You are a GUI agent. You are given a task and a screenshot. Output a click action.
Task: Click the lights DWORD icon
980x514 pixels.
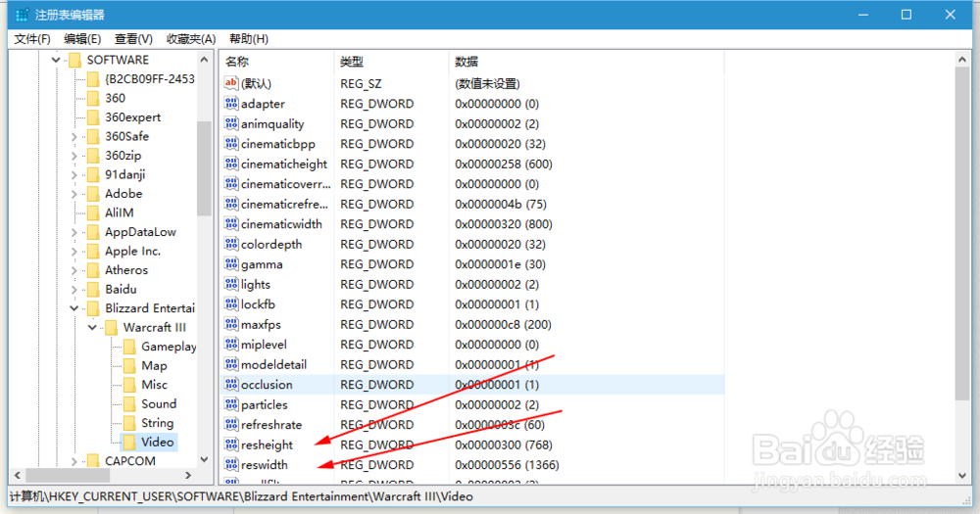coord(231,284)
